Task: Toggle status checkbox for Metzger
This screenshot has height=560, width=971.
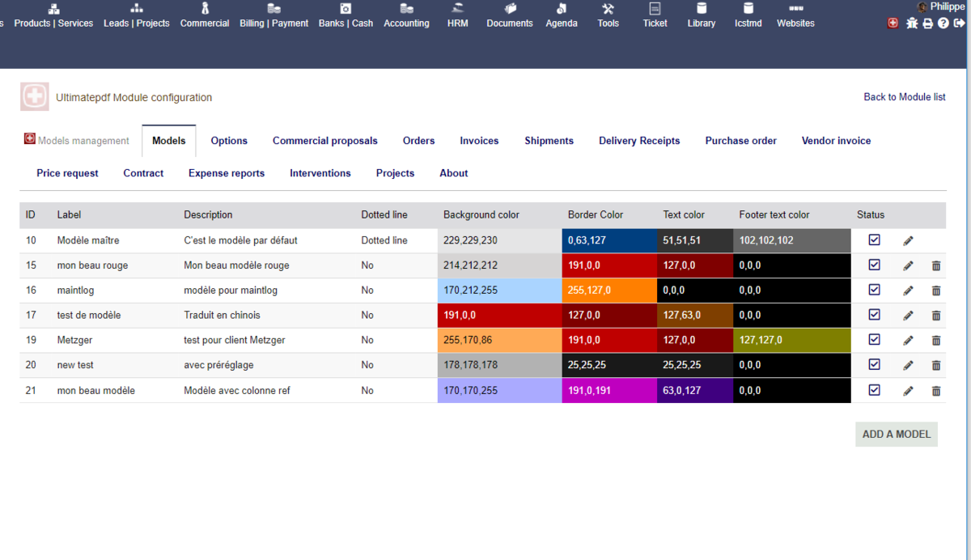Action: click(874, 340)
